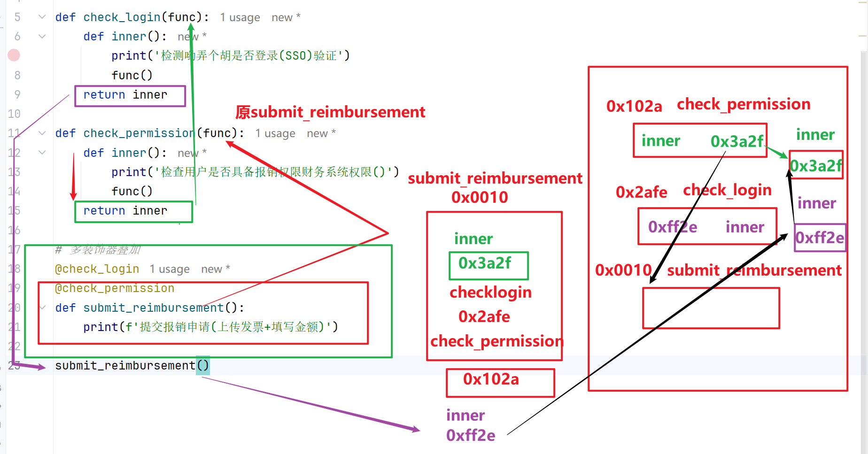Click line number 8 in the gutter

point(17,75)
